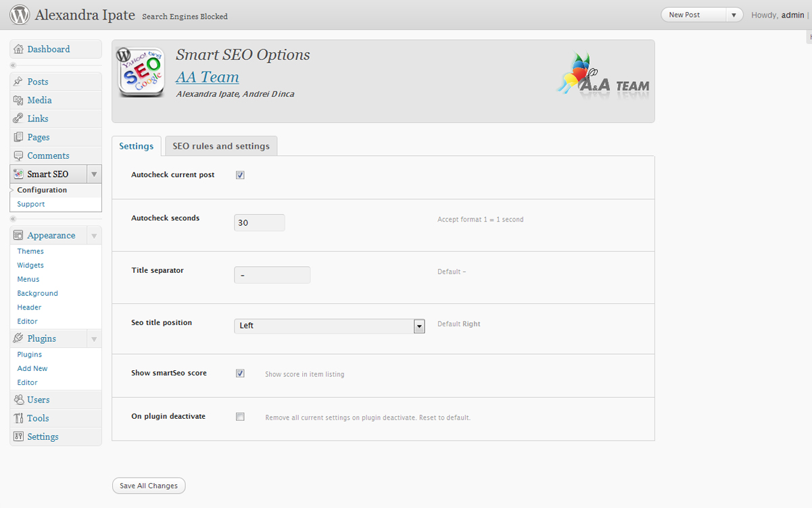Viewport: 812px width, 508px height.
Task: Click the Smart SEO menu icon
Action: coord(18,174)
